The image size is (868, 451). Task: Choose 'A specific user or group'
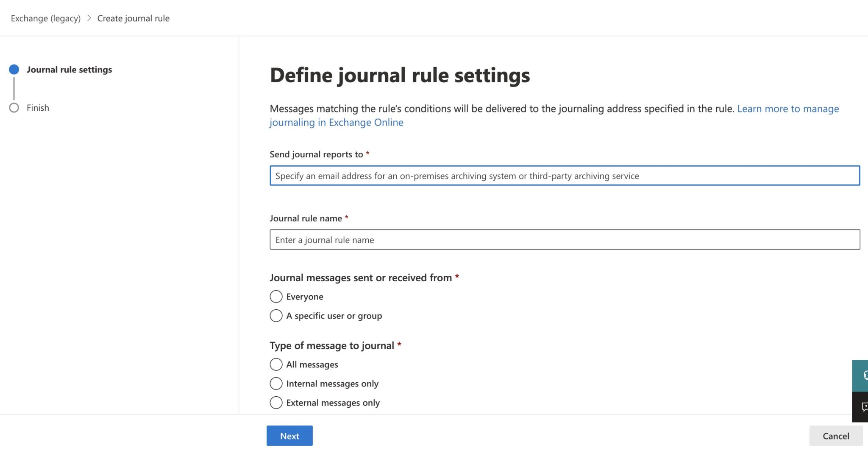[x=276, y=315]
